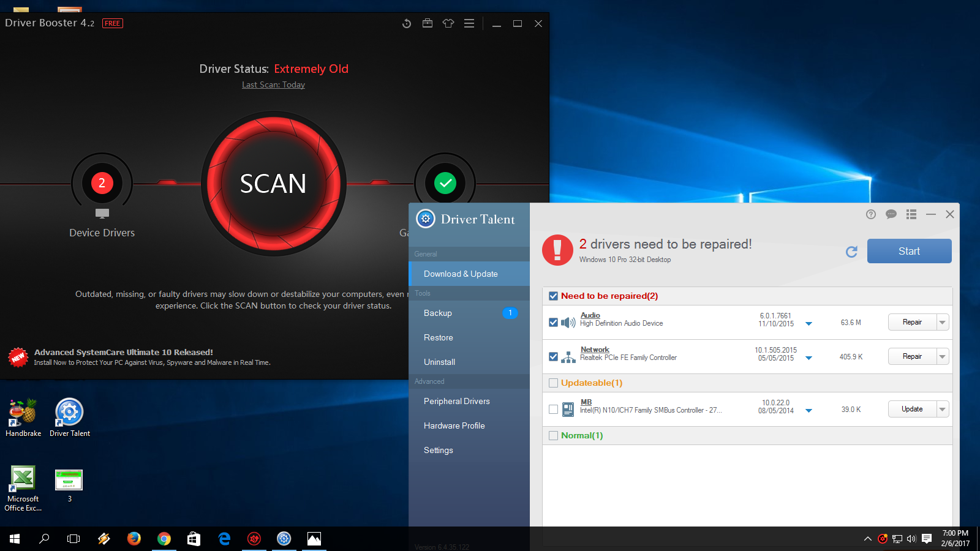Click Repair for High Definition Audio Device
Viewport: 980px width, 551px height.
tap(912, 322)
